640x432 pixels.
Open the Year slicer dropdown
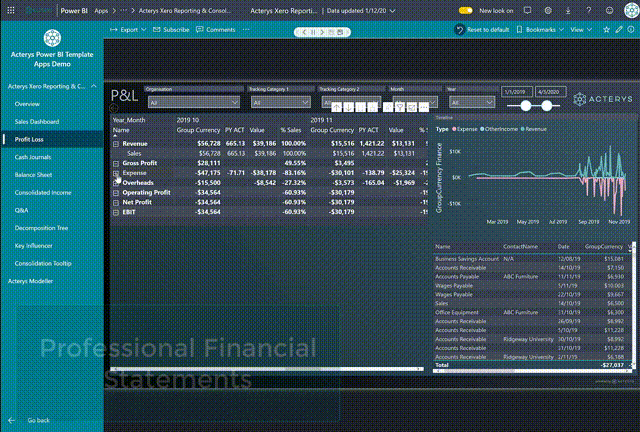pos(472,102)
